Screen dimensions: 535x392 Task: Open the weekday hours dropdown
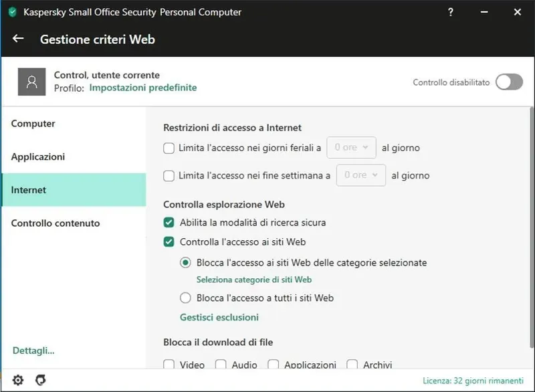(x=352, y=147)
